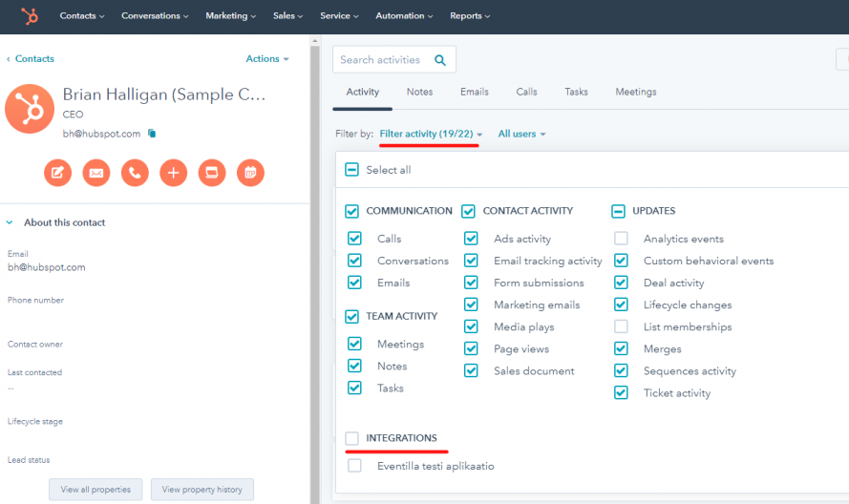Image resolution: width=849 pixels, height=504 pixels.
Task: Open the Marketing navigation menu
Action: pos(231,15)
